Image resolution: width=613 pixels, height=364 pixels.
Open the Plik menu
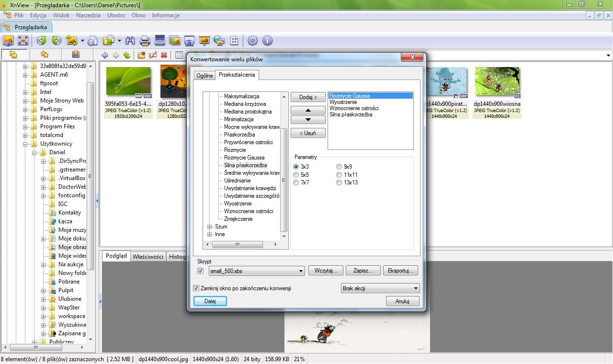pos(19,15)
